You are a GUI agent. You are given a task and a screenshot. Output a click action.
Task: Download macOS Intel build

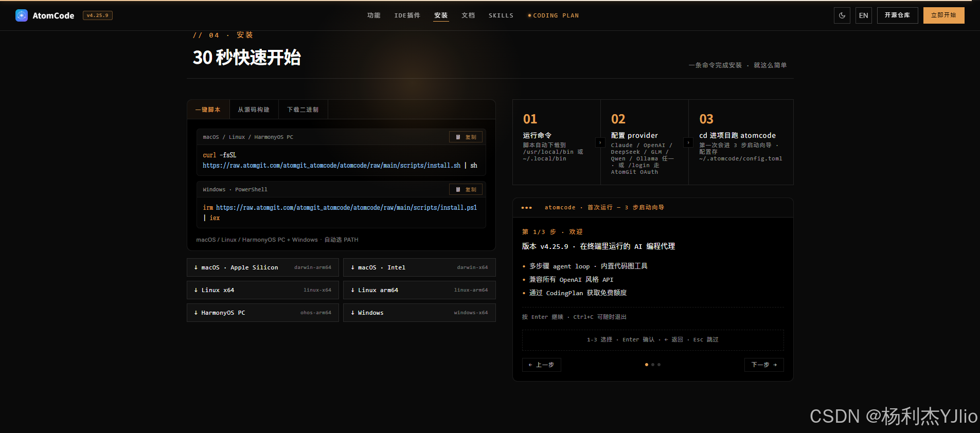(419, 267)
